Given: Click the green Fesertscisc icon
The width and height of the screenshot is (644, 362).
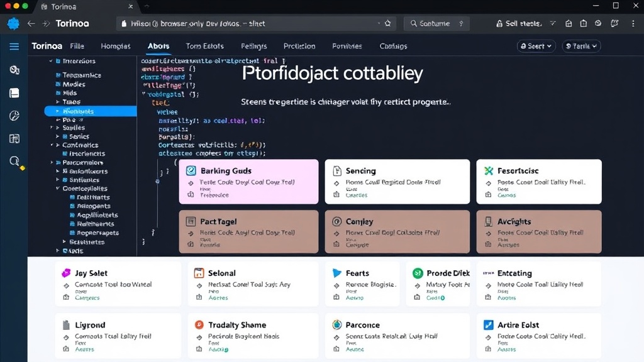Looking at the screenshot, I should point(488,171).
